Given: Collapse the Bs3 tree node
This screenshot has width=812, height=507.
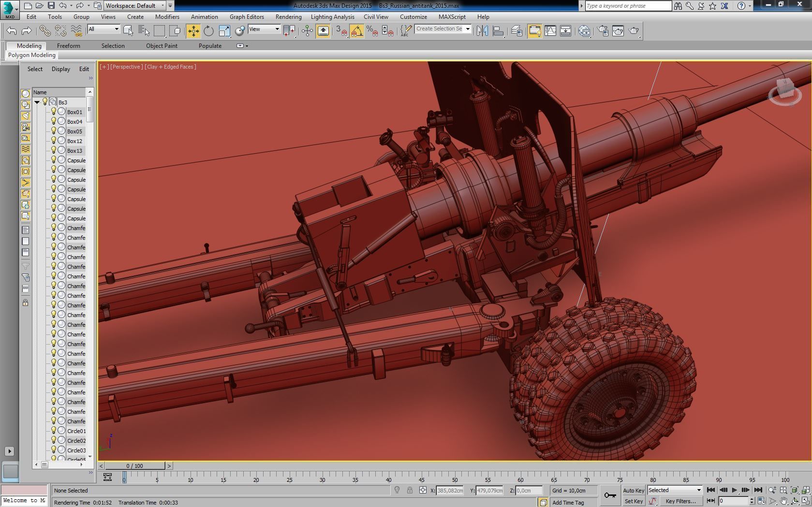Looking at the screenshot, I should pyautogui.click(x=37, y=102).
